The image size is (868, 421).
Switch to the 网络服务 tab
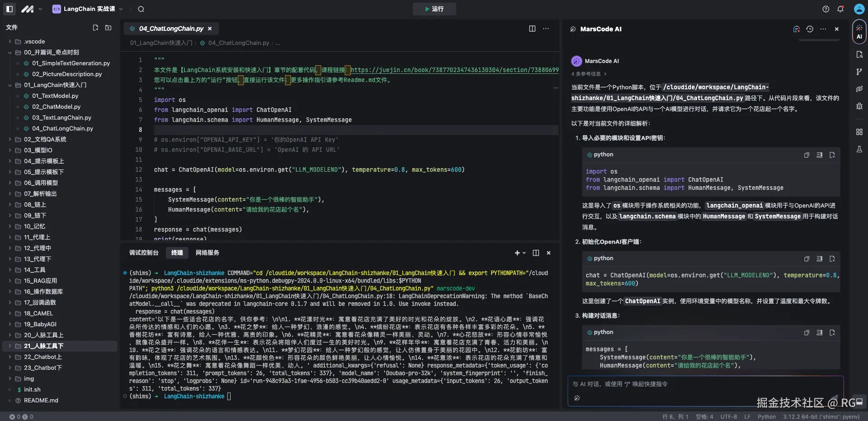[207, 253]
